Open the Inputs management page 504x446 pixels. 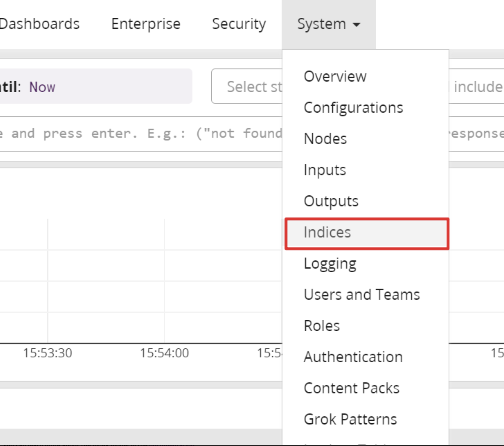pos(324,170)
